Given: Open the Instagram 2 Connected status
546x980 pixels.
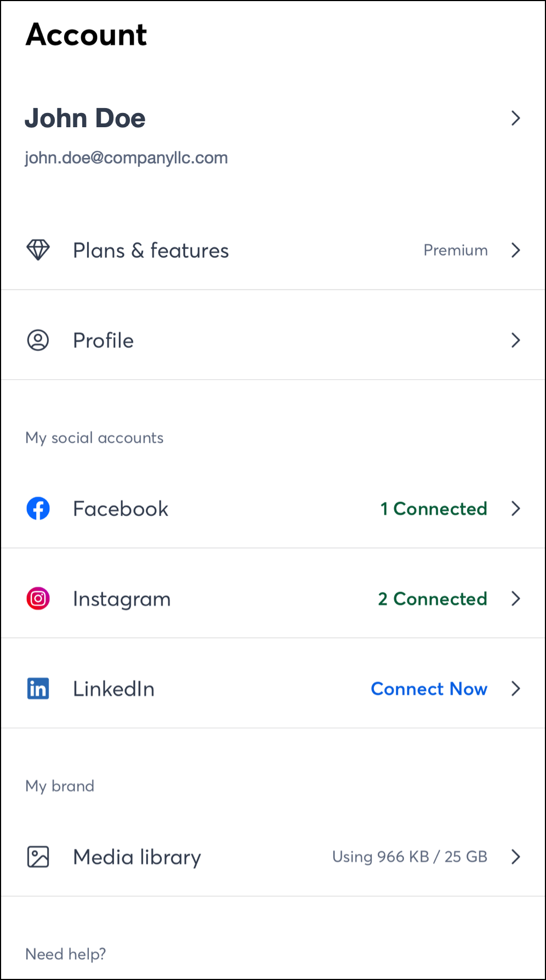Looking at the screenshot, I should click(x=433, y=598).
